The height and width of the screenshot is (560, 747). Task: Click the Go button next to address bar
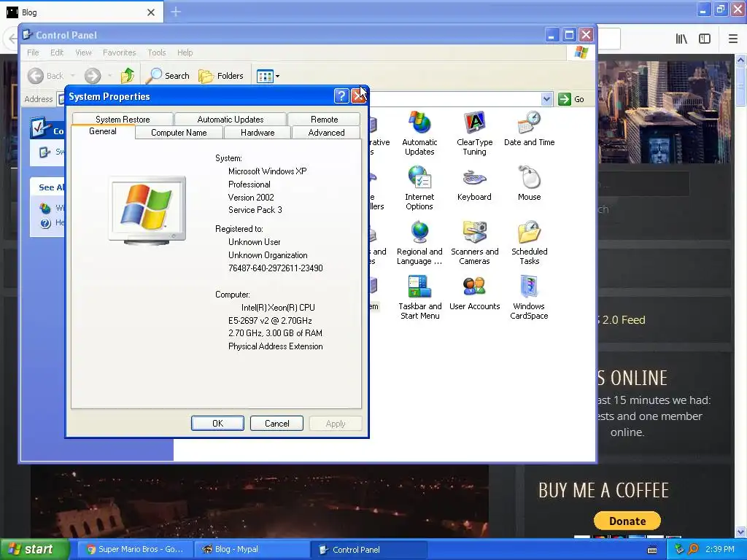pos(571,99)
